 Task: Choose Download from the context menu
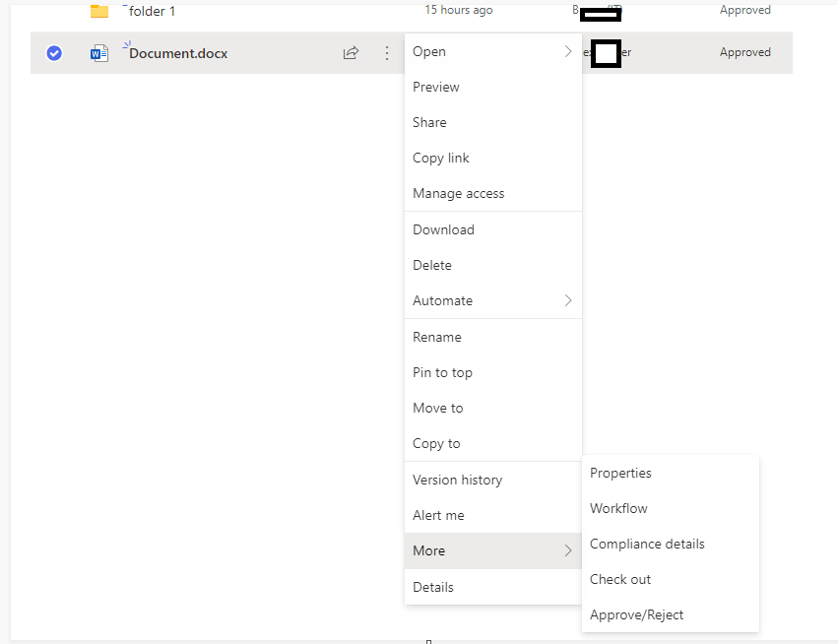point(492,229)
